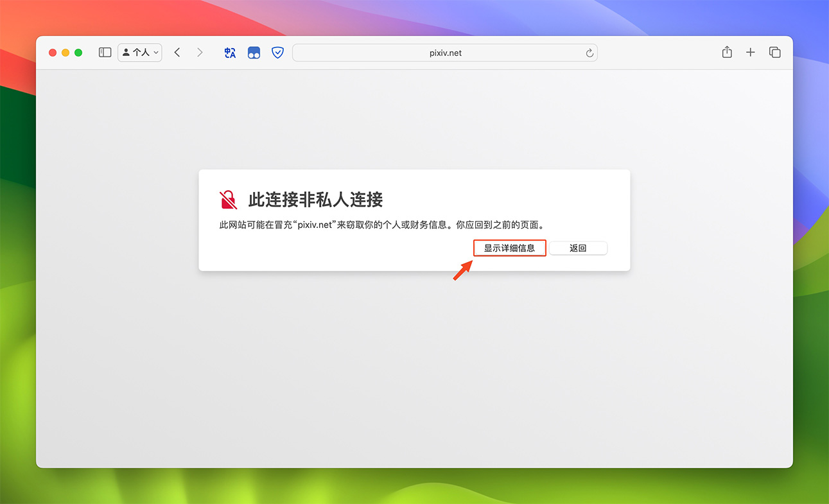The height and width of the screenshot is (504, 829).
Task: Click the shield check extension icon
Action: [x=277, y=53]
